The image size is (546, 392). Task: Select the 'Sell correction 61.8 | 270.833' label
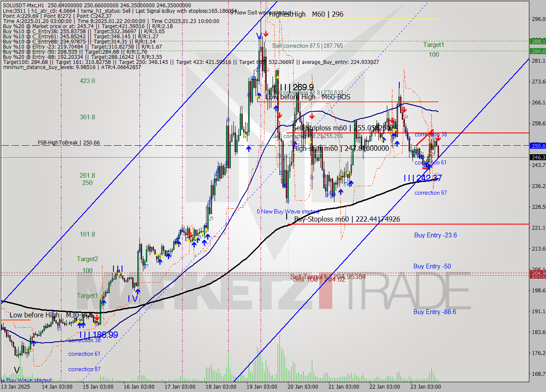coord(308,92)
